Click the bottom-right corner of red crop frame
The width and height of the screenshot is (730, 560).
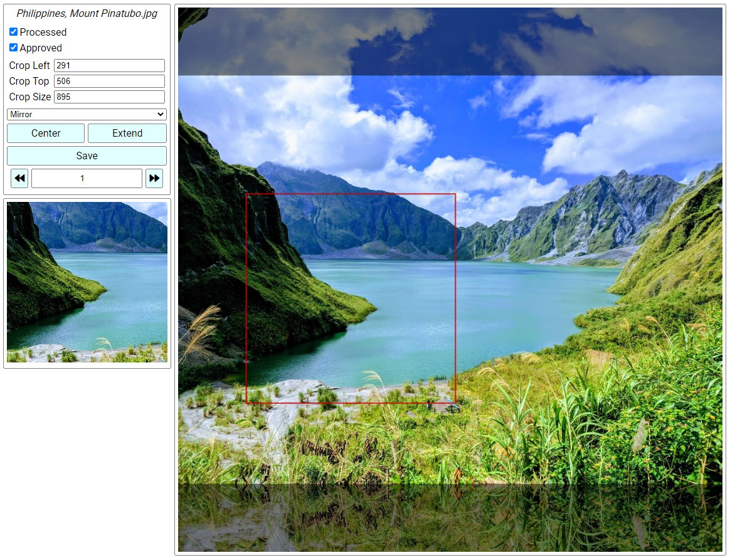tap(455, 403)
